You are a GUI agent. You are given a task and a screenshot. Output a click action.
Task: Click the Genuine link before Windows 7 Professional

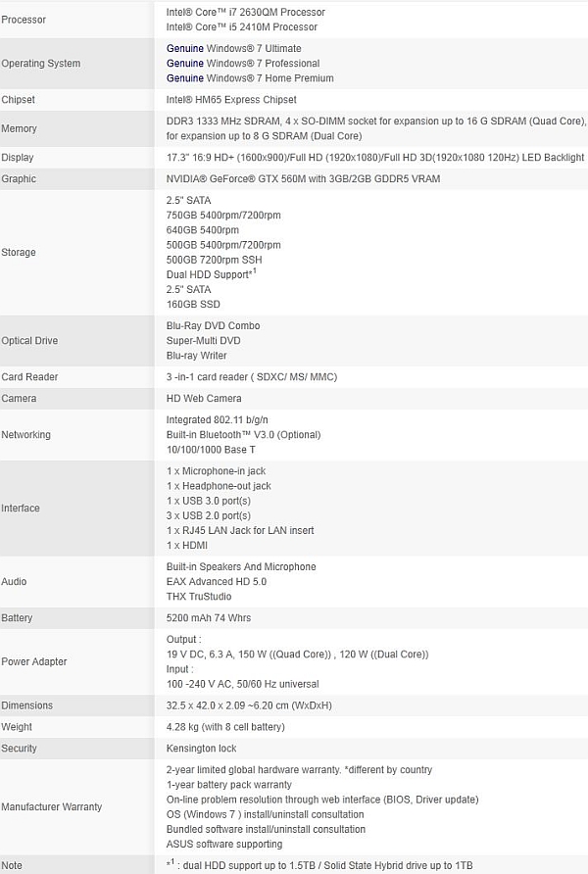[x=185, y=63]
